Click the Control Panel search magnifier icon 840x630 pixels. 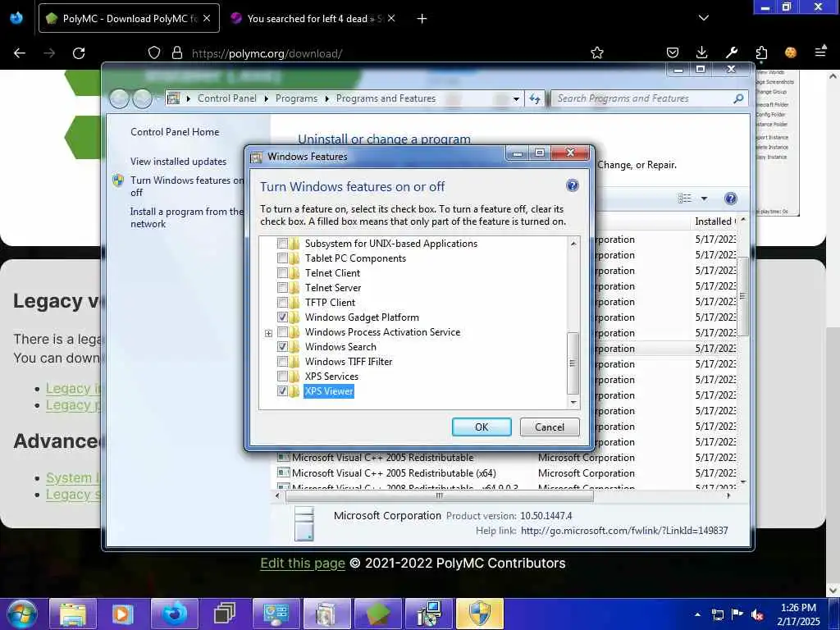click(739, 98)
